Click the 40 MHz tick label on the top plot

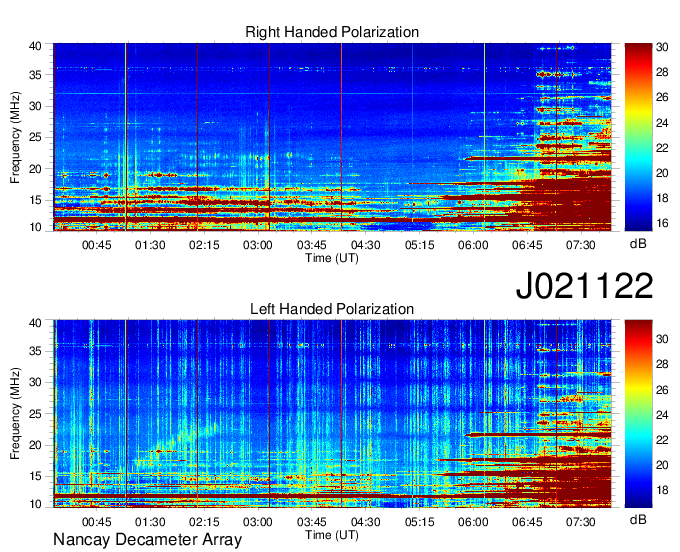pos(36,46)
